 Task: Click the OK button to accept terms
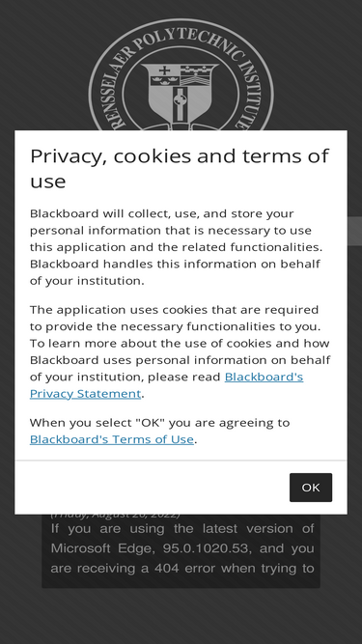point(311,488)
